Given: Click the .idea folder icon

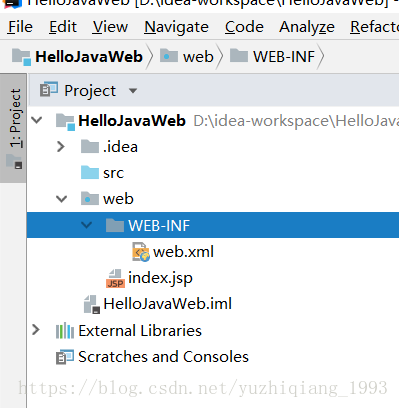Looking at the screenshot, I should (x=90, y=147).
